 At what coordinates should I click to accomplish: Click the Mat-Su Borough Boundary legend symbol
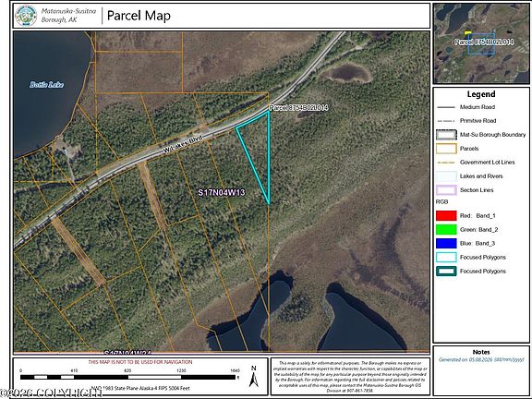(x=446, y=135)
